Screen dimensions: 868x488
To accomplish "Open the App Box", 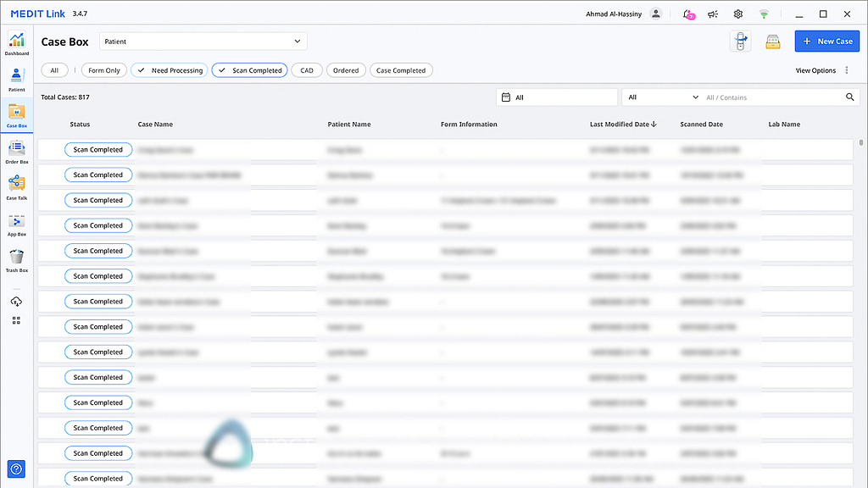I will 16,224.
